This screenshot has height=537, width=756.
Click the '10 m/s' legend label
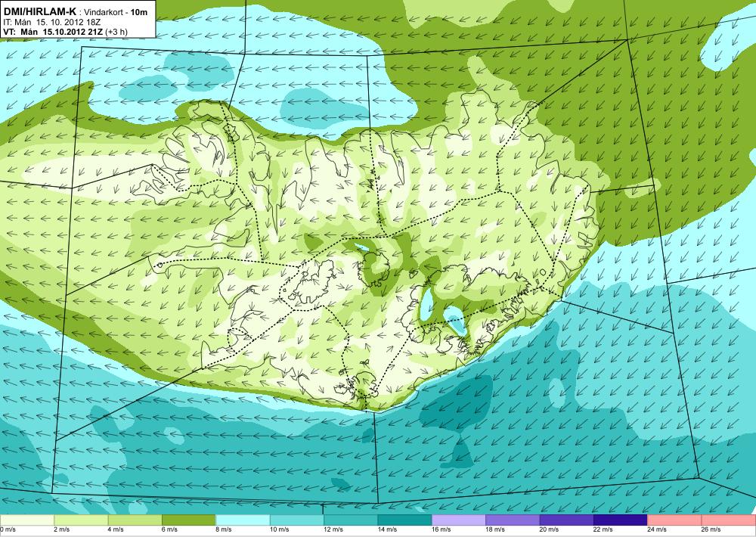pos(280,529)
